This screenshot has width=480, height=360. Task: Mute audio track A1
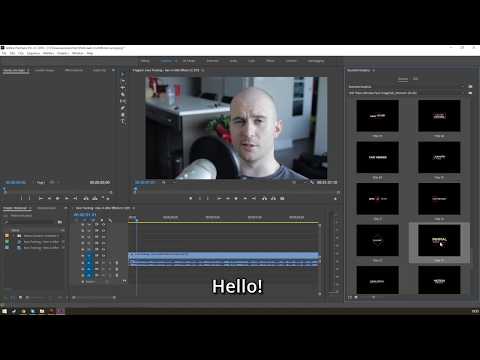click(103, 263)
